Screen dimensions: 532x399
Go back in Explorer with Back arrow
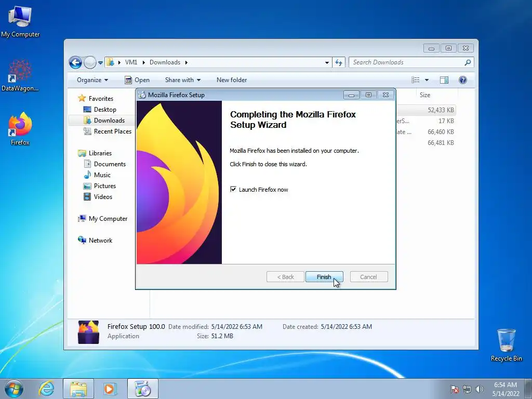75,62
